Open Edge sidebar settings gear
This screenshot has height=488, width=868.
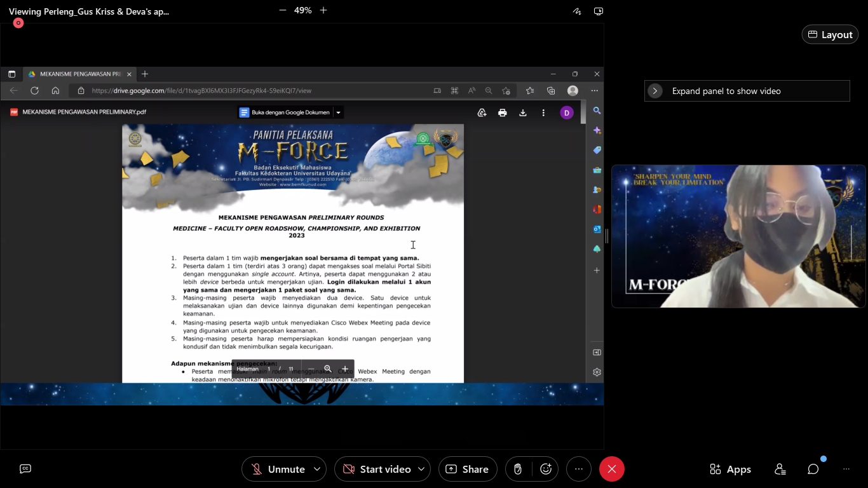click(597, 372)
